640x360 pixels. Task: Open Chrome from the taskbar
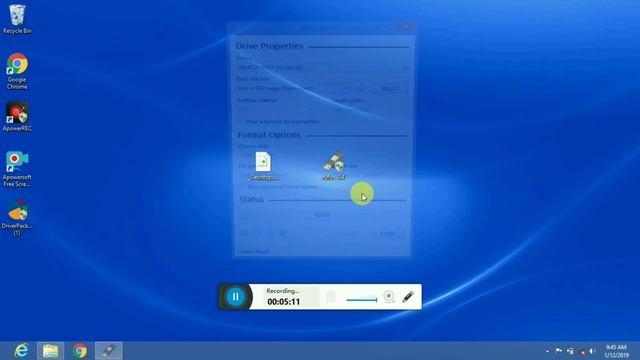[x=80, y=351]
